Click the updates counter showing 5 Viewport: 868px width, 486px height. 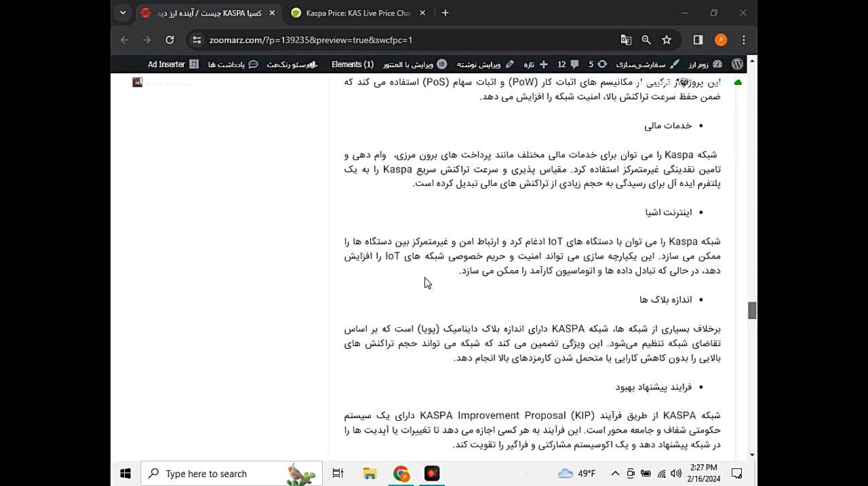(597, 64)
